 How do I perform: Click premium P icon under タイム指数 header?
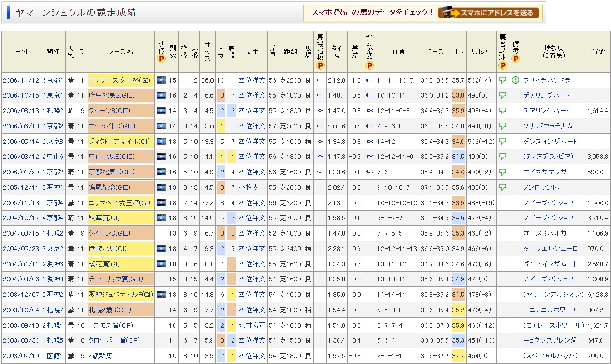pyautogui.click(x=369, y=66)
